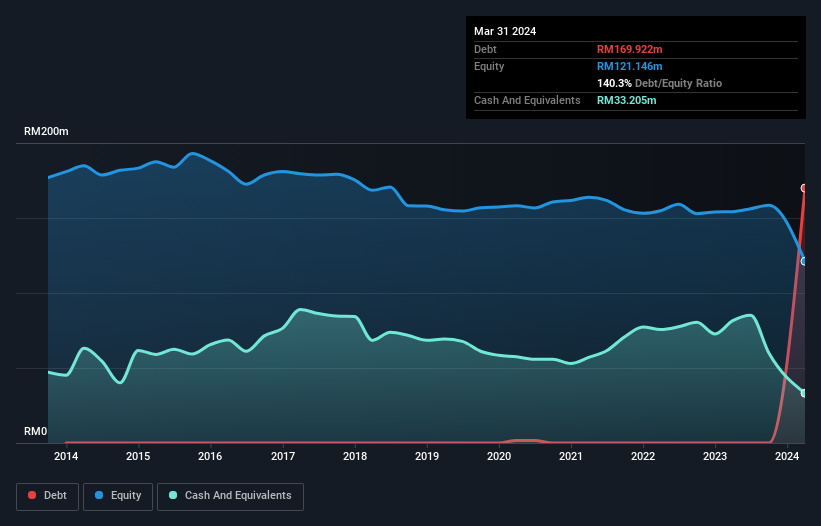Screen dimensions: 821x526
Task: Click the 2017 x-axis label
Action: pos(283,456)
